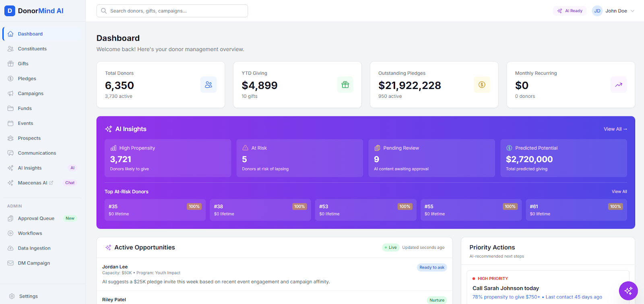Click the Workflows play icon in sidebar
The image size is (644, 304).
pos(10,233)
